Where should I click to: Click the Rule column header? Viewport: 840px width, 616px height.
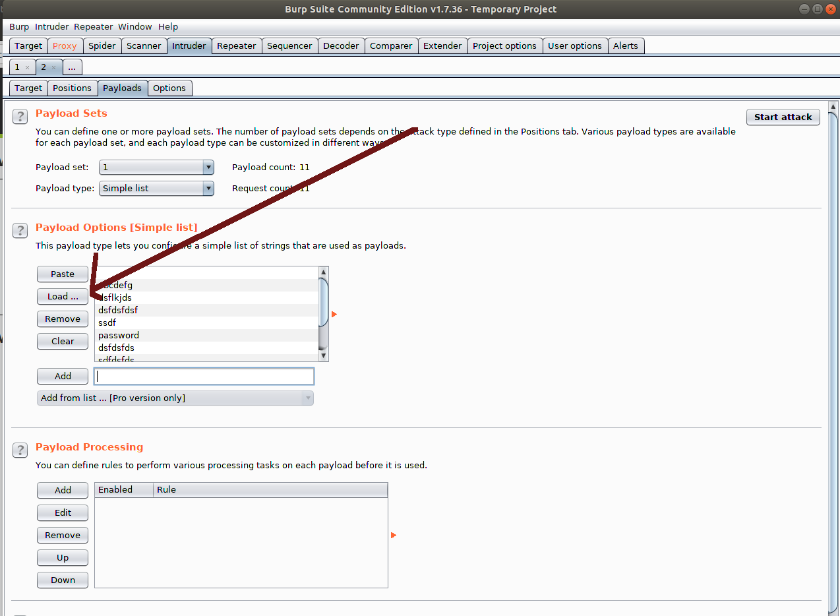point(270,490)
